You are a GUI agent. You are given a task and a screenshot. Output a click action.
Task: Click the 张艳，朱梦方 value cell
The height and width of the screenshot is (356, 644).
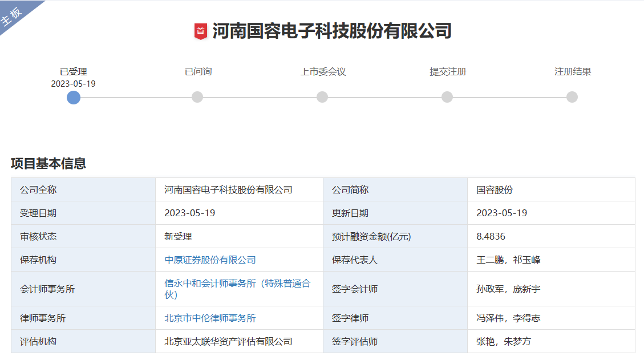point(551,342)
